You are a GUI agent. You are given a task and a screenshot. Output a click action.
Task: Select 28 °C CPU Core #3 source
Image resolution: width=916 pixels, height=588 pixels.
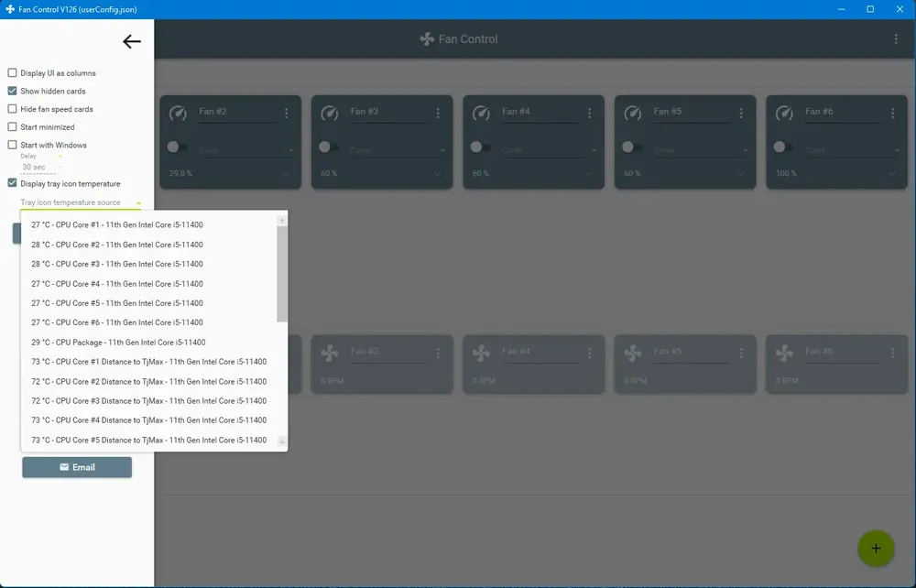pyautogui.click(x=149, y=264)
